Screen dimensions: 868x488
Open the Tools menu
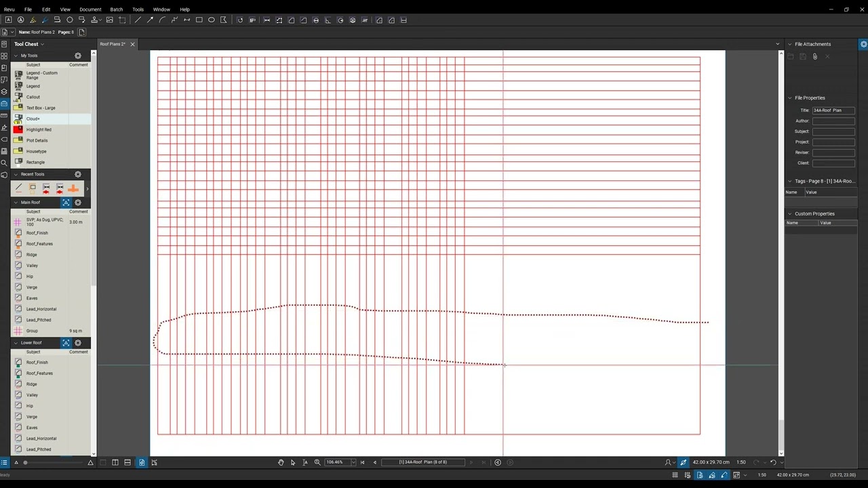click(138, 9)
